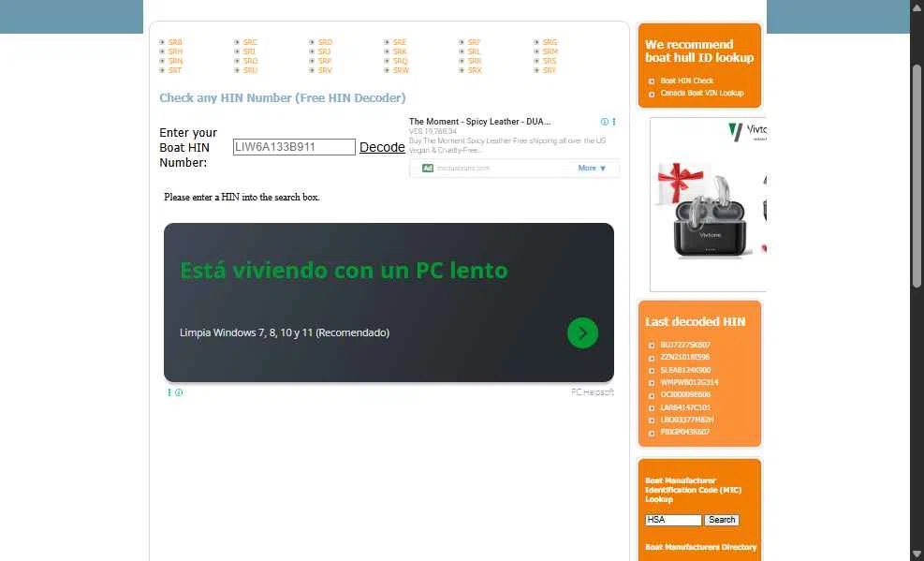Open the SRV manufacturer code link

click(325, 70)
